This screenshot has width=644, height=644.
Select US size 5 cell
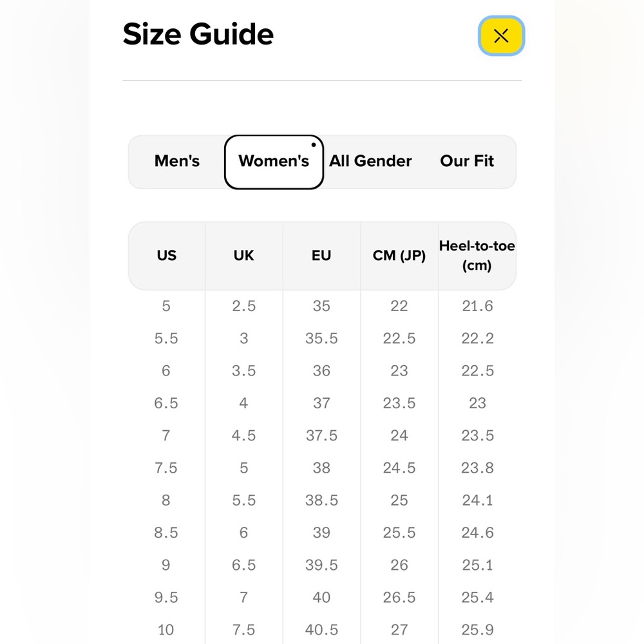coord(166,306)
